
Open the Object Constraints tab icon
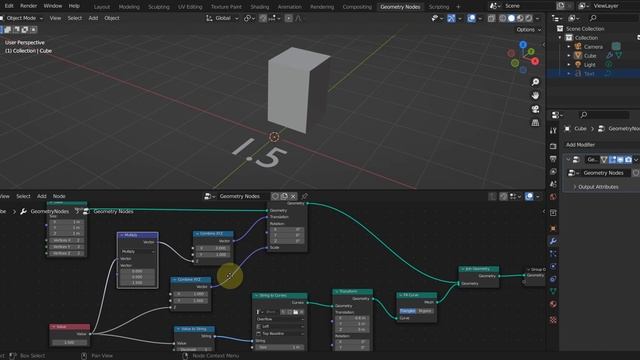pyautogui.click(x=553, y=279)
